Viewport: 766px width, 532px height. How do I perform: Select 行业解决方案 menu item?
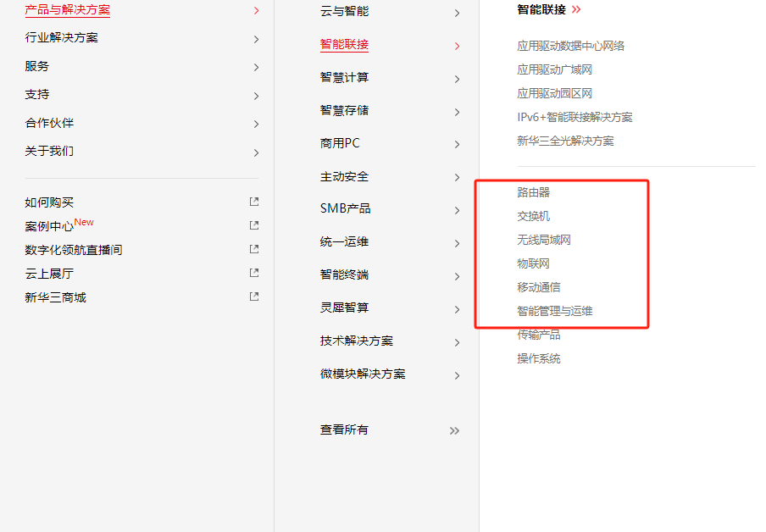click(62, 37)
